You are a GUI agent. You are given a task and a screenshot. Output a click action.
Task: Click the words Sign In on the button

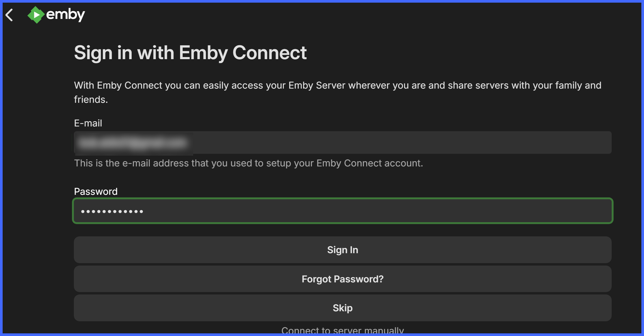pyautogui.click(x=343, y=250)
